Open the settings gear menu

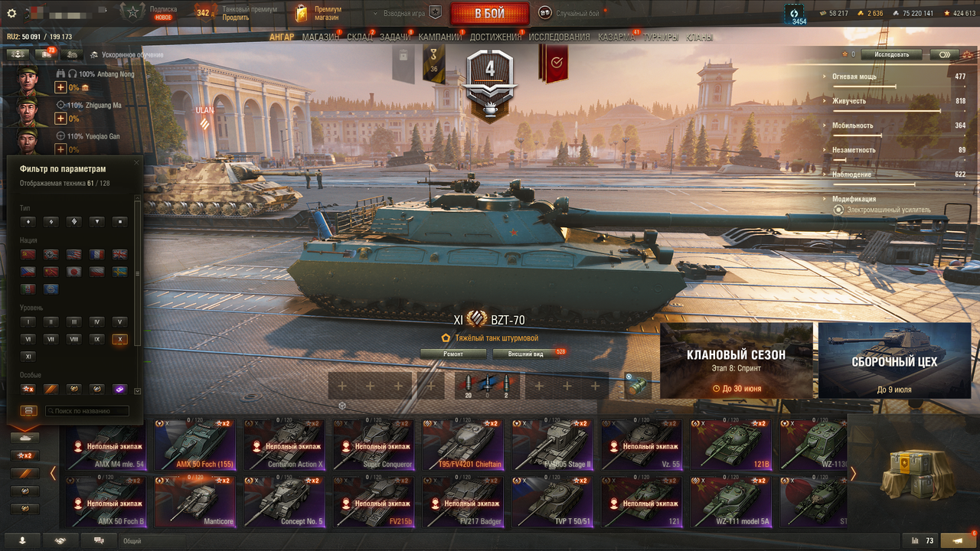tap(11, 13)
